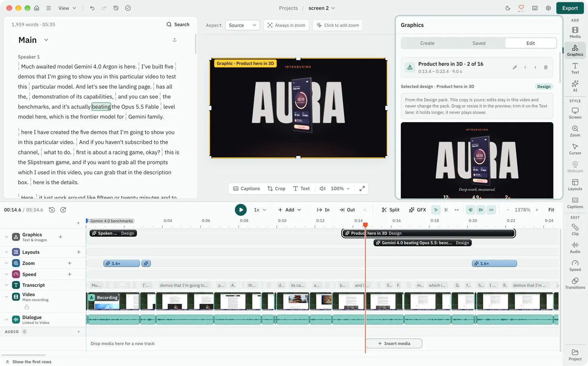Open the Project panel in the sidebar
The height and width of the screenshot is (366, 588).
point(575,355)
